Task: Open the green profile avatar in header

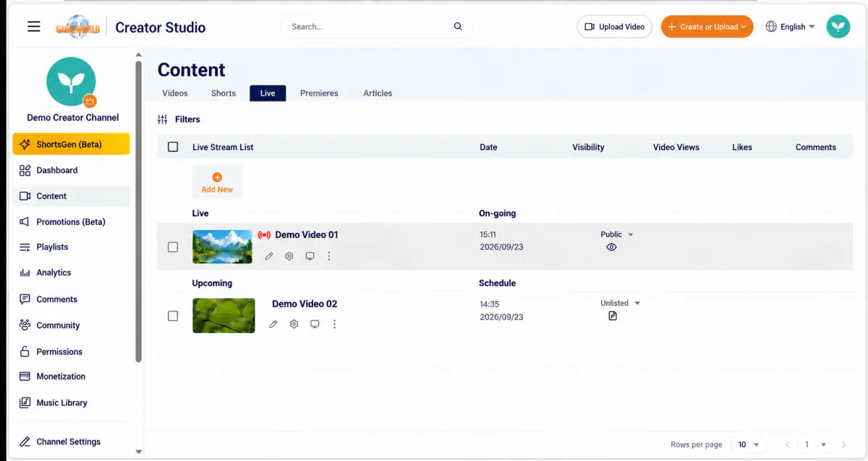Action: (838, 27)
